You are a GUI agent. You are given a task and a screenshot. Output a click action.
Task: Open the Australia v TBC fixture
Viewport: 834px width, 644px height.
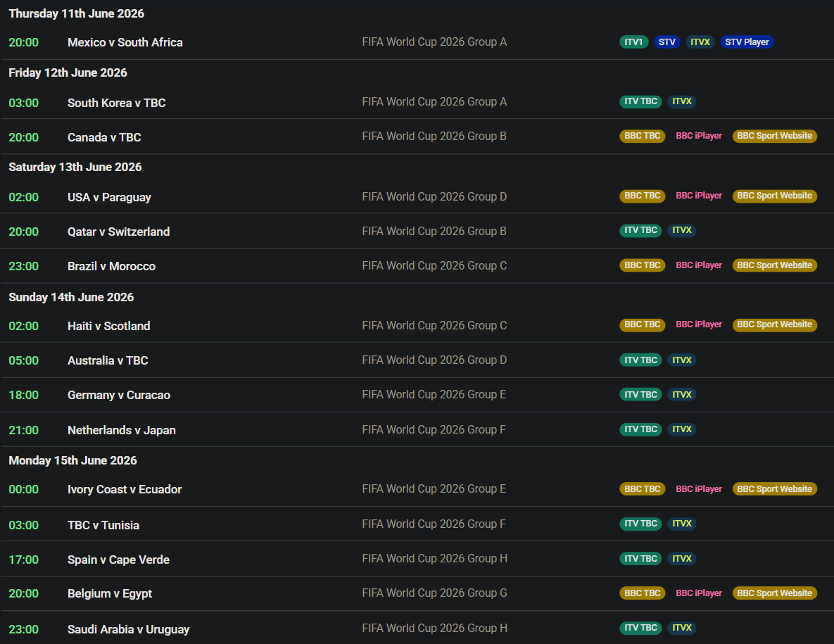click(x=108, y=360)
